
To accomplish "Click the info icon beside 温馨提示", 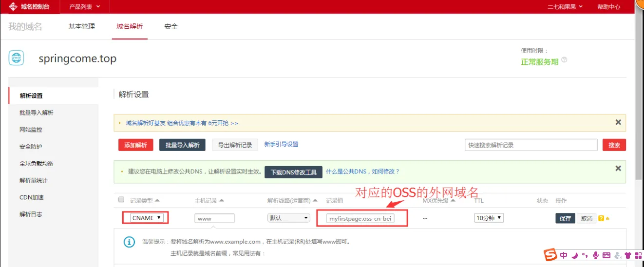I will point(129,241).
